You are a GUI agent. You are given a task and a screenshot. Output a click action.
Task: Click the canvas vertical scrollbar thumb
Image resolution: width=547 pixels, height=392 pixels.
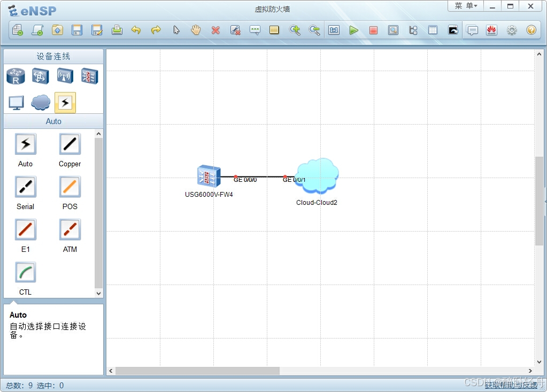539,201
